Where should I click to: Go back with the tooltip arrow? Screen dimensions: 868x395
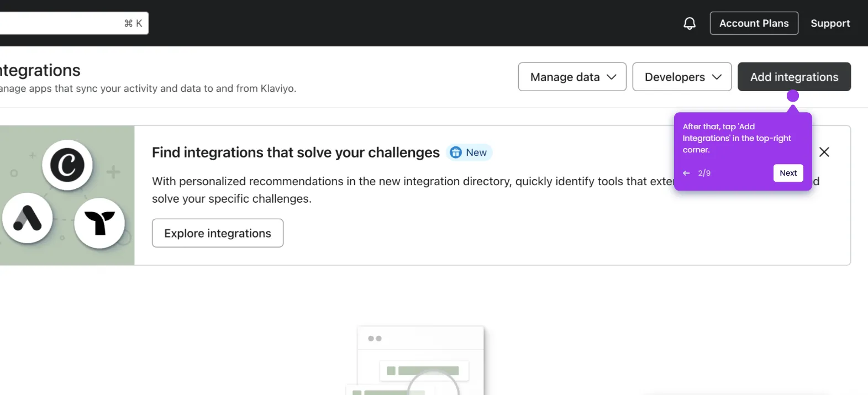686,173
